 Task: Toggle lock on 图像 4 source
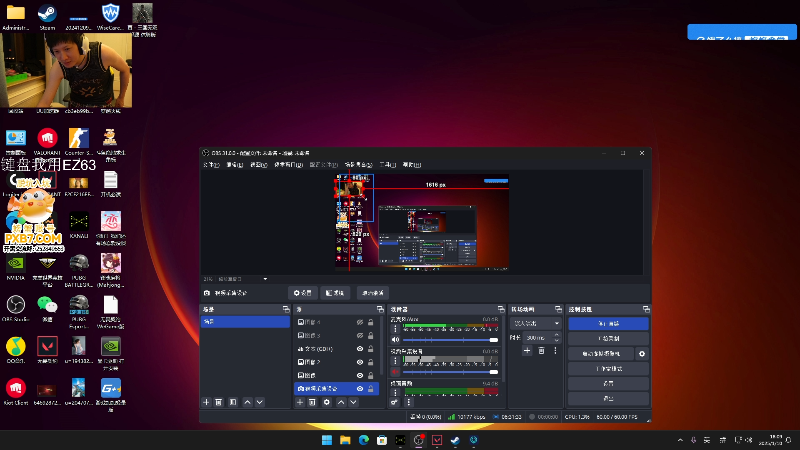(371, 322)
